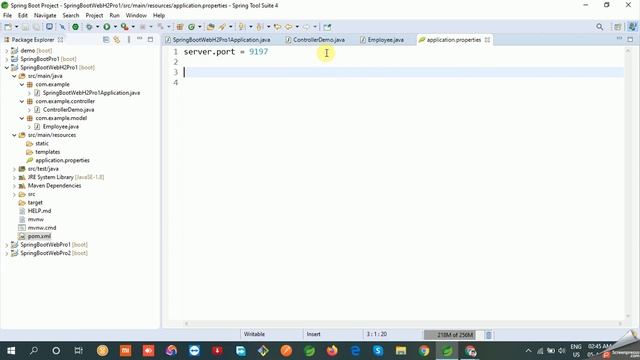Viewport: 640px width, 360px height.
Task: Select HELP.md in Package Explorer
Action: [39, 211]
